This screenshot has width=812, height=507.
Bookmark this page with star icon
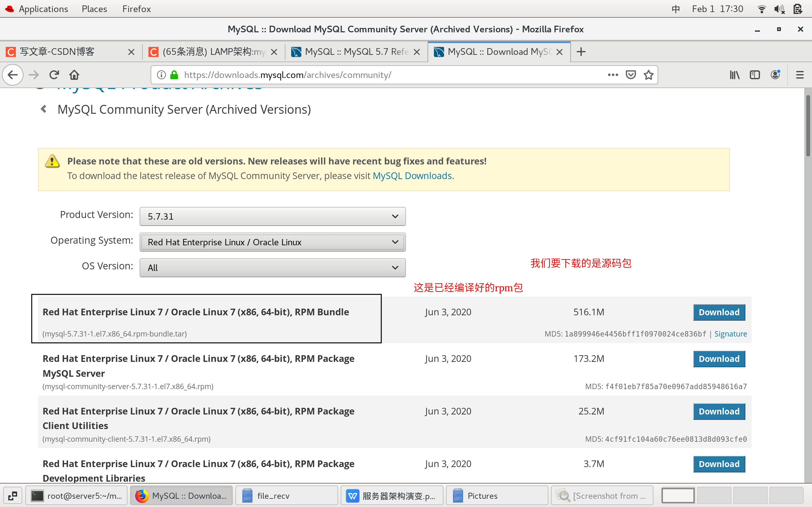tap(648, 75)
